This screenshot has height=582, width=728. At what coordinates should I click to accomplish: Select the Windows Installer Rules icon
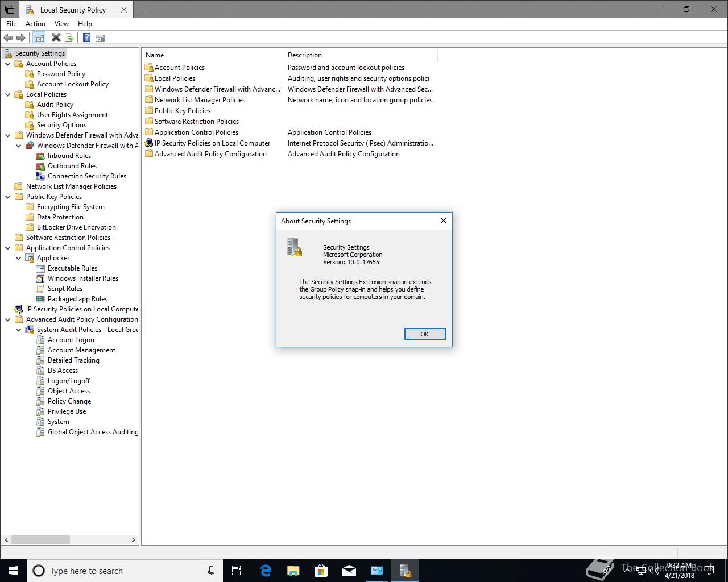pyautogui.click(x=40, y=278)
